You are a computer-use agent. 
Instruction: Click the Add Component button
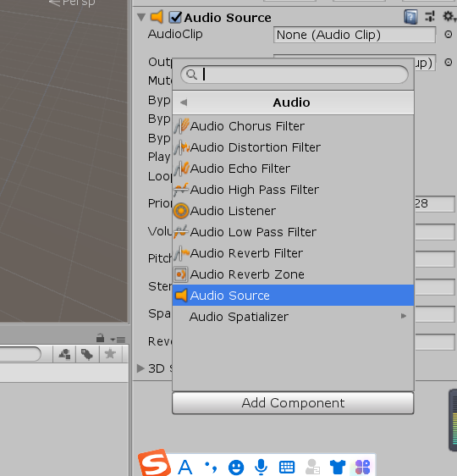click(293, 403)
